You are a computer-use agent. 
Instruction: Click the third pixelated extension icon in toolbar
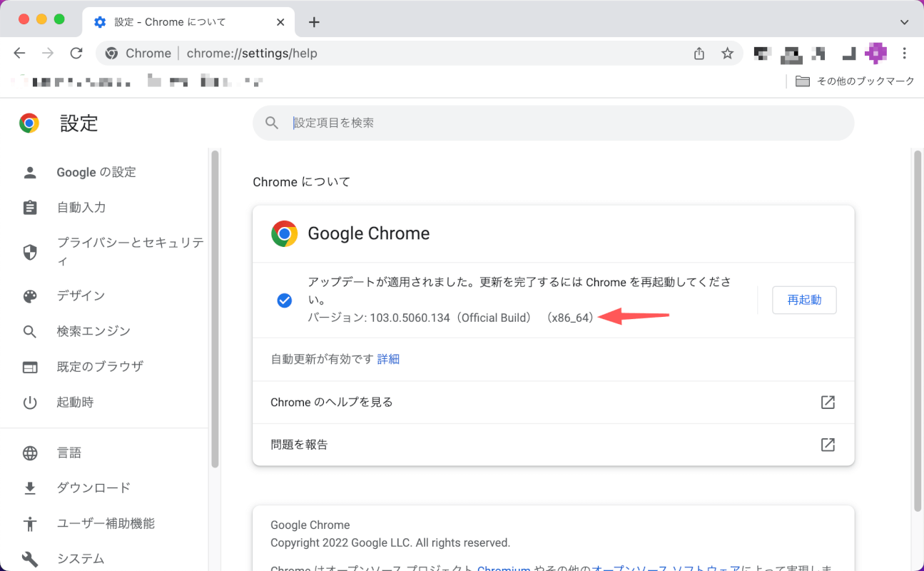[819, 53]
